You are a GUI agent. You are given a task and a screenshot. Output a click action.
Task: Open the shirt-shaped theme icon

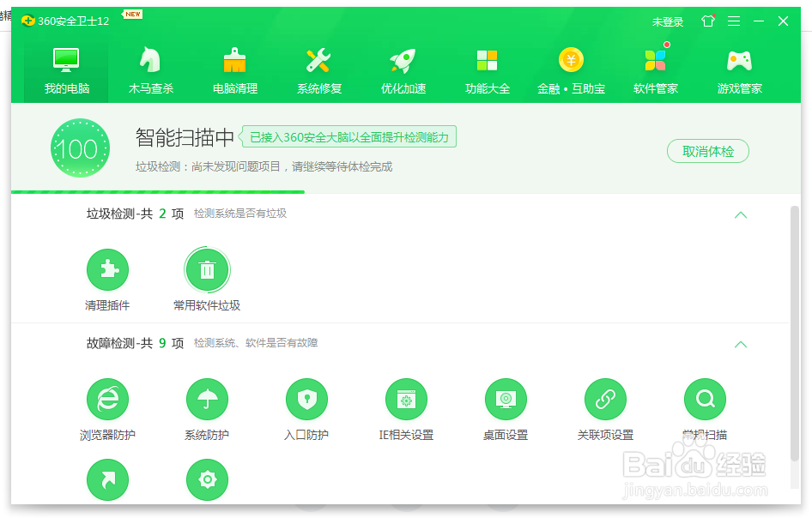click(x=707, y=21)
